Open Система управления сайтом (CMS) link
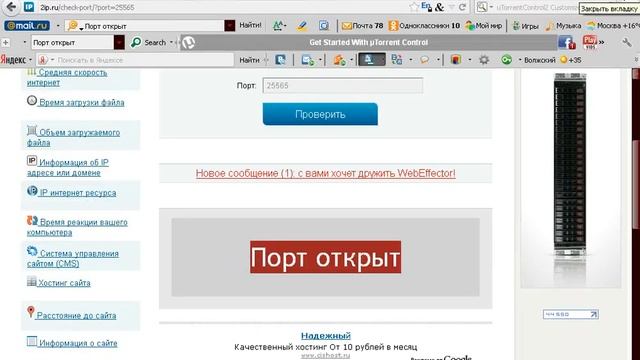This screenshot has height=360, width=640. point(73,258)
